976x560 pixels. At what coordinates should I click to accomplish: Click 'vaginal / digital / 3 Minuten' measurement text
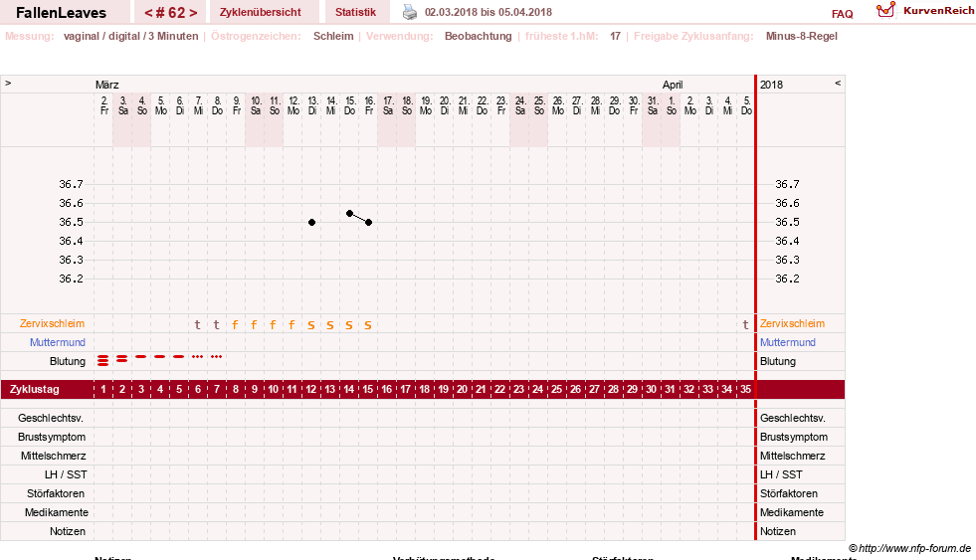click(x=130, y=36)
